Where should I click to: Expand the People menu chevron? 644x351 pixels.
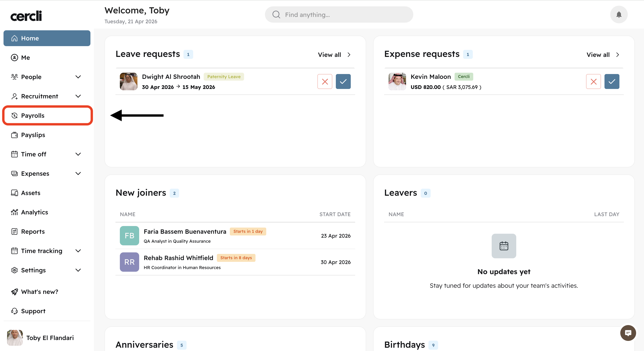(78, 77)
